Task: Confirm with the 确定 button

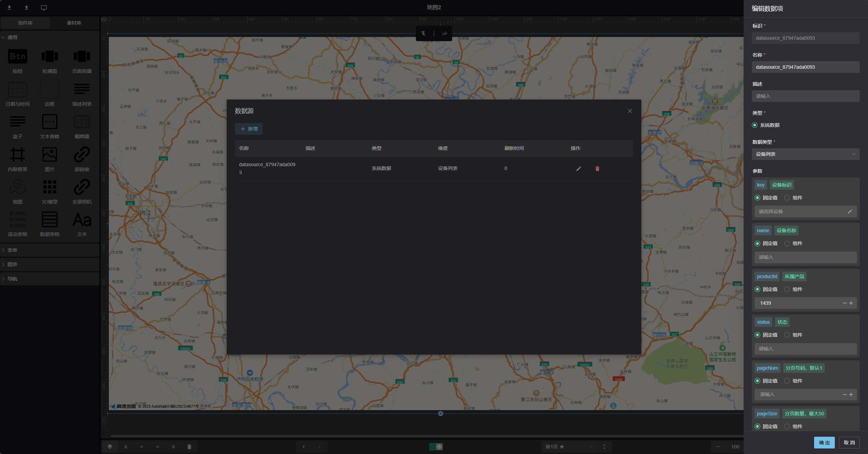Action: pyautogui.click(x=824, y=443)
